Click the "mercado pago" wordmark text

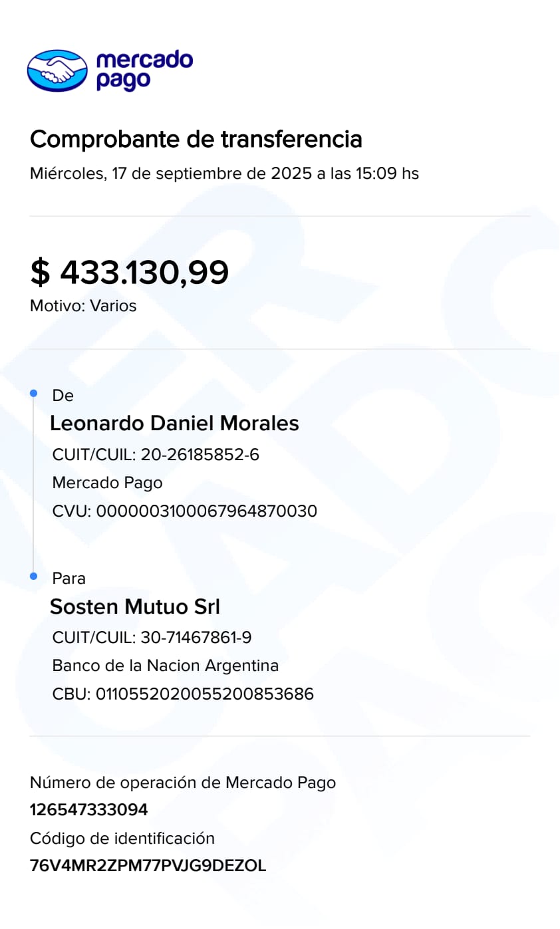(x=144, y=70)
